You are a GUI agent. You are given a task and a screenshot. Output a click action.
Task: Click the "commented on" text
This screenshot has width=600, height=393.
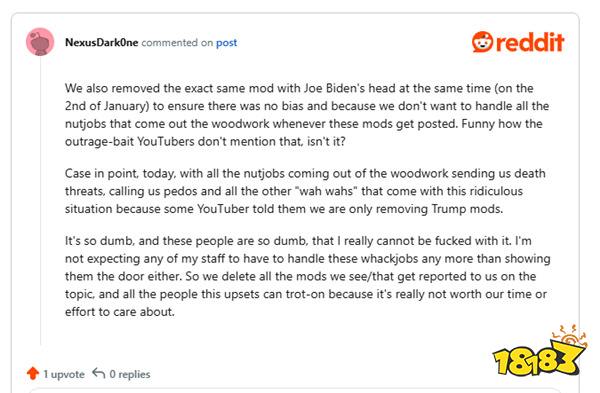(x=177, y=43)
